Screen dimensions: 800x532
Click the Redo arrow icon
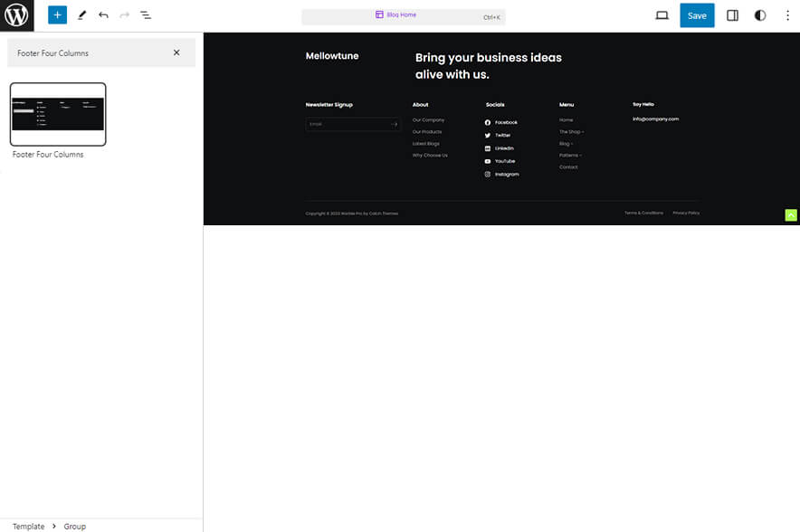click(x=123, y=14)
